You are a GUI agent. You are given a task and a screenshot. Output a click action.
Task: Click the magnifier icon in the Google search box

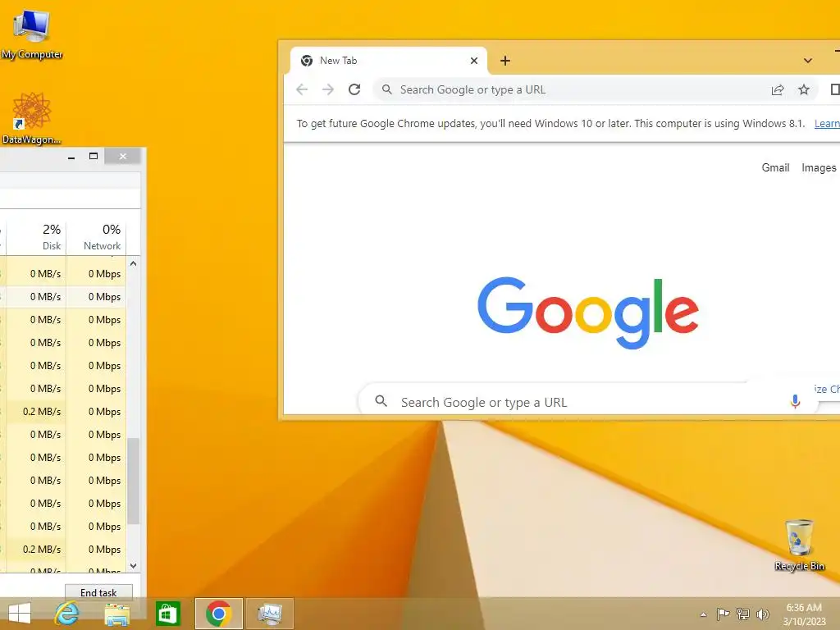[381, 400]
